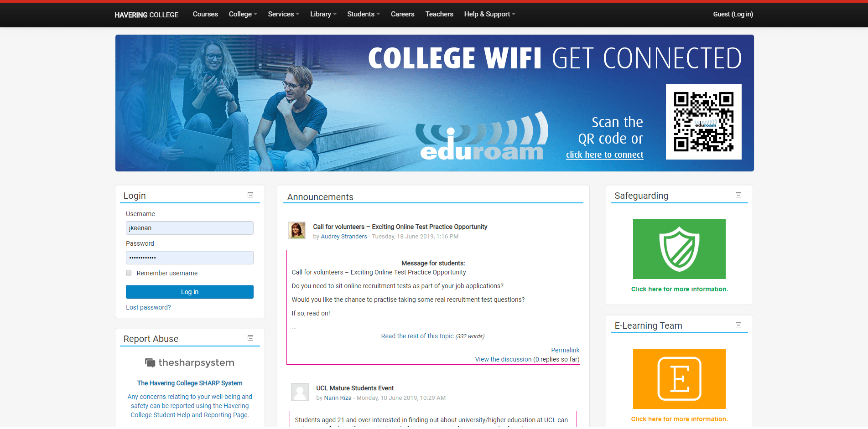This screenshot has height=429, width=868.
Task: Click the Username input field
Action: tap(190, 228)
